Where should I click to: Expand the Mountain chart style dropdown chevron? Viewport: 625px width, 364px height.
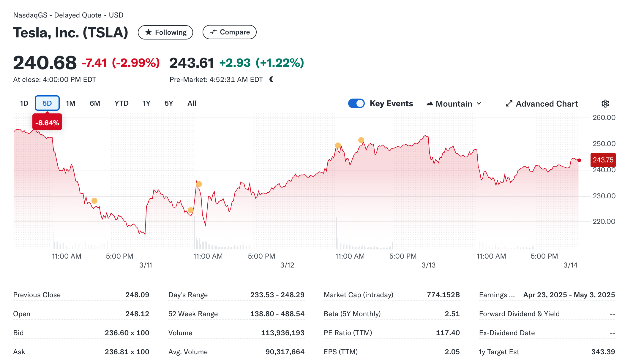click(479, 104)
